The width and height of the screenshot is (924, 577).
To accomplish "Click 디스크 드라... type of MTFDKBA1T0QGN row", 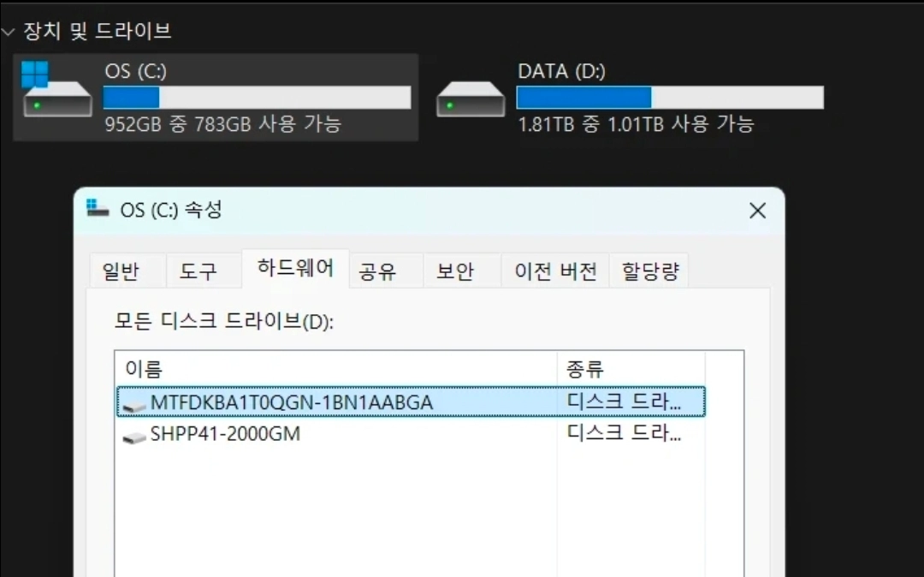I will [624, 402].
